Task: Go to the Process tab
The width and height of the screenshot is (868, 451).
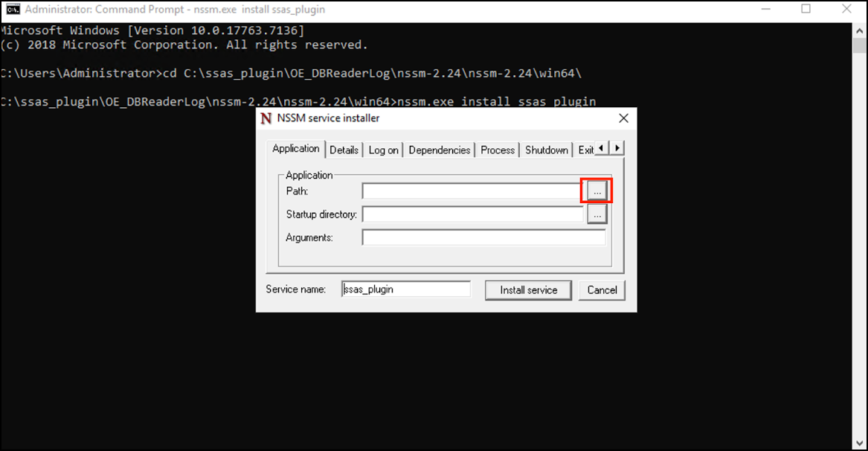Action: pos(497,150)
